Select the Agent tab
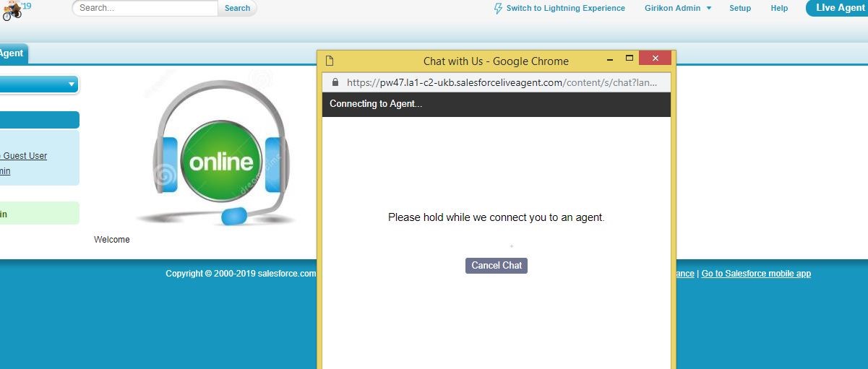 point(12,53)
